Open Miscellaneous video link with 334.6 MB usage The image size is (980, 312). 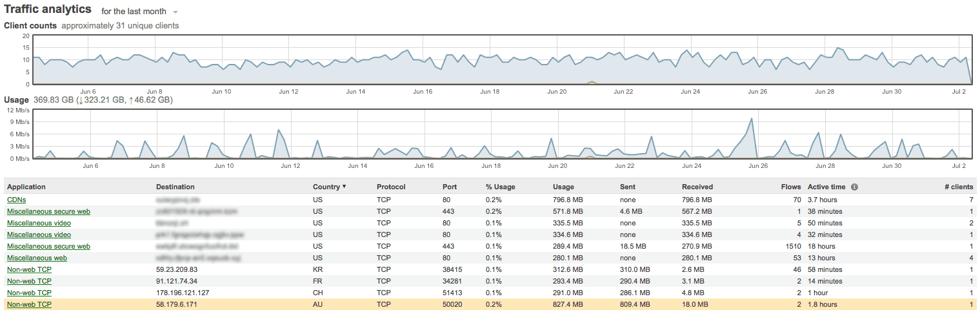tap(39, 234)
